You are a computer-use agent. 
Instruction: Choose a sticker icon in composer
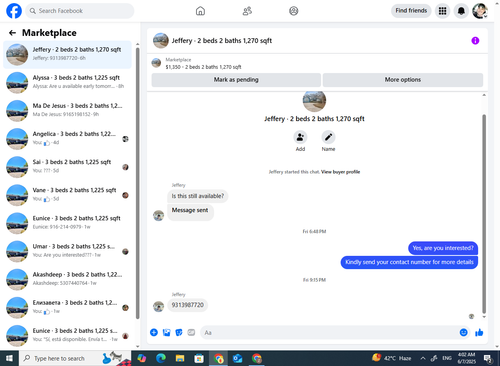click(x=179, y=332)
